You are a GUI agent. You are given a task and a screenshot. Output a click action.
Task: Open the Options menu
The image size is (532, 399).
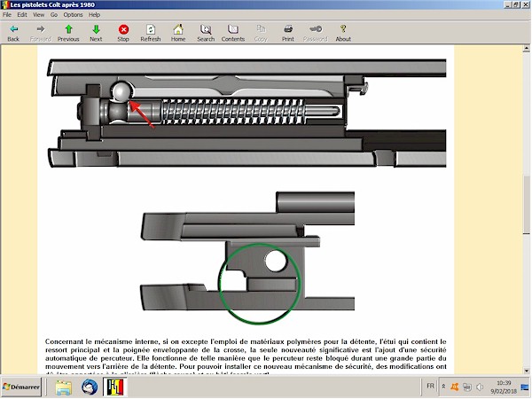point(73,15)
